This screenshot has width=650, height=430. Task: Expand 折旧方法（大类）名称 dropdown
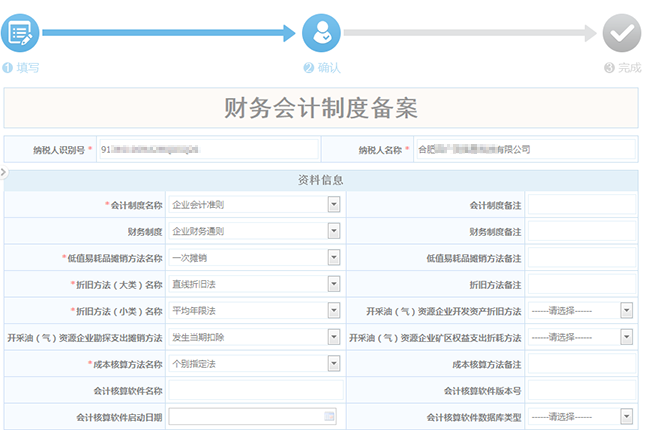pyautogui.click(x=334, y=284)
